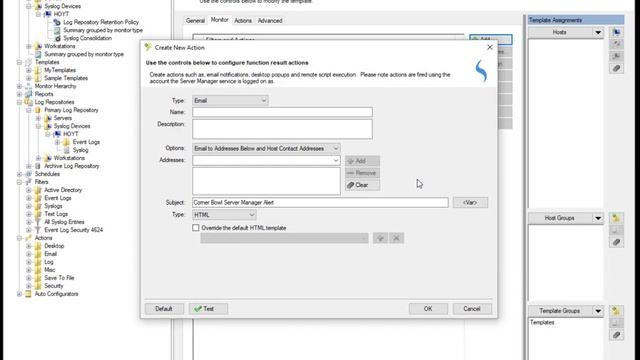Switch to the Monitor tab
This screenshot has height=360, width=640.
click(x=220, y=20)
